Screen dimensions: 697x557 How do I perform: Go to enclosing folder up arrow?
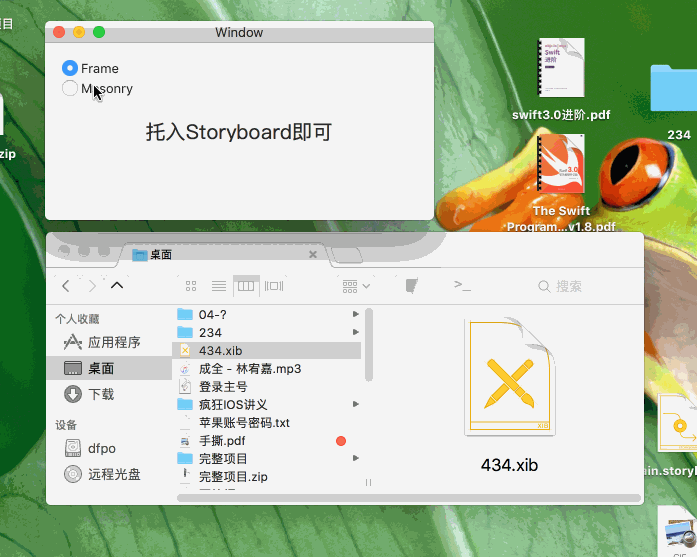117,285
